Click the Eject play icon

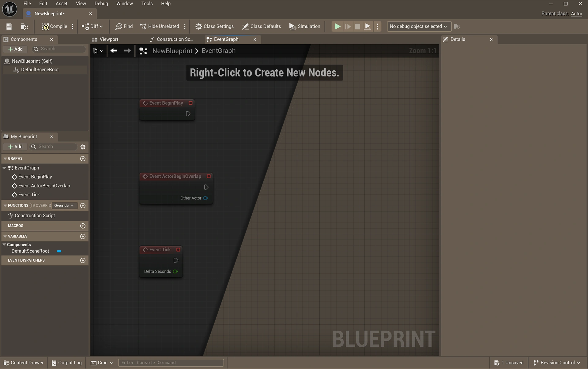tap(367, 27)
